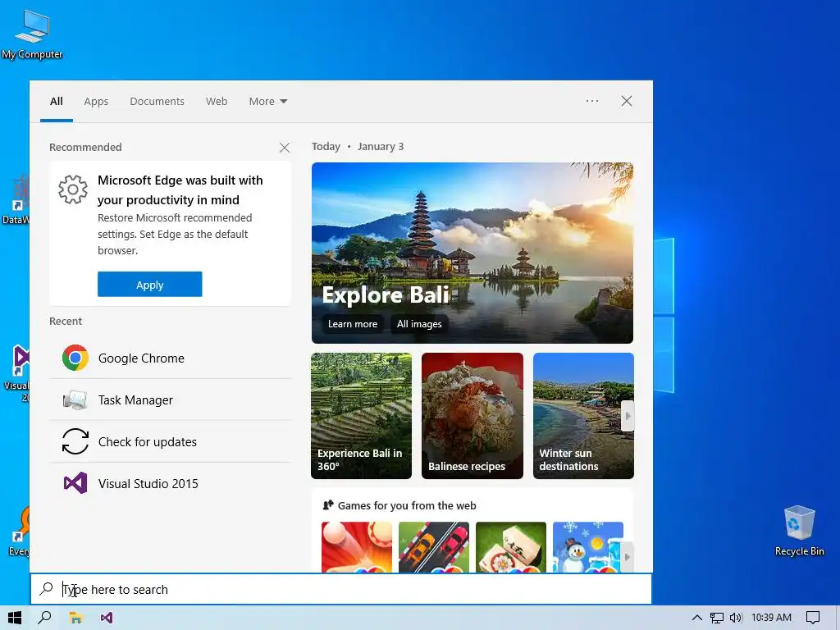The width and height of the screenshot is (840, 630).
Task: Click the Microsoft Edge productivity headline
Action: tap(180, 189)
